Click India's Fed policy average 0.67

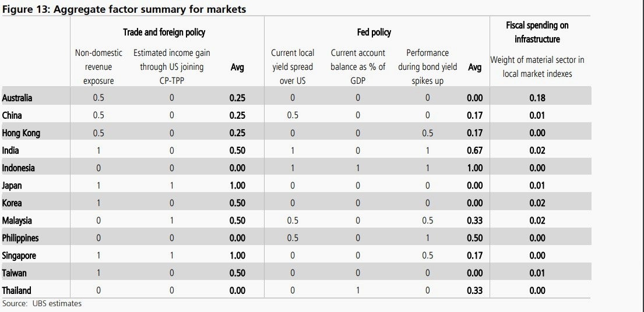click(475, 150)
